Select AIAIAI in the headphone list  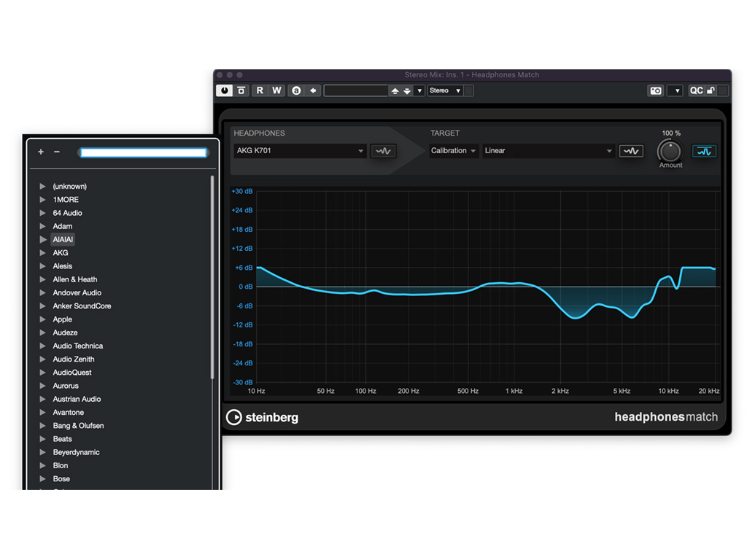tap(63, 239)
